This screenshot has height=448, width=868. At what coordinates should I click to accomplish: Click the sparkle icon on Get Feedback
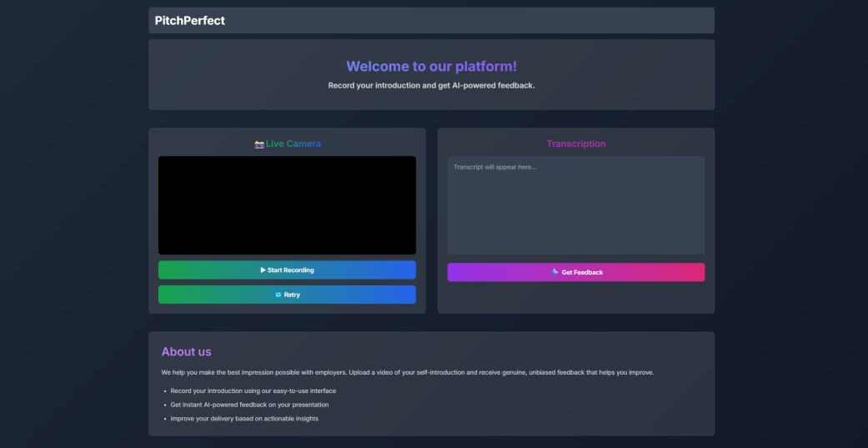(554, 272)
